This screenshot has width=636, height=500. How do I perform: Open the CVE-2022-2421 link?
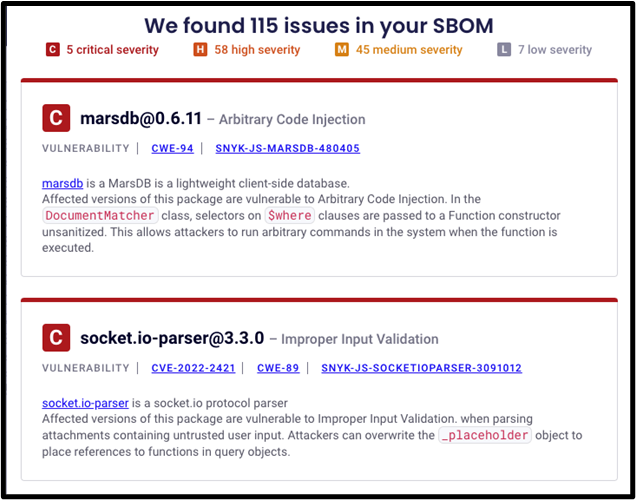pos(193,368)
